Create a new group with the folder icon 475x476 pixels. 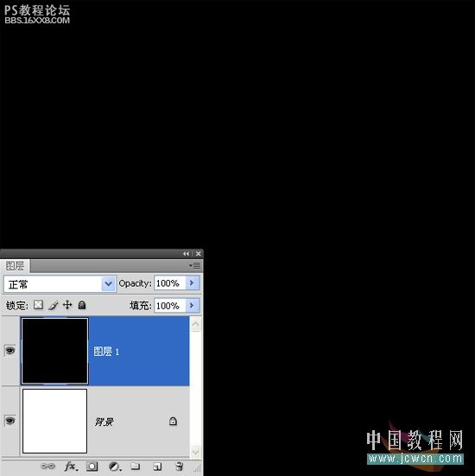pos(135,466)
